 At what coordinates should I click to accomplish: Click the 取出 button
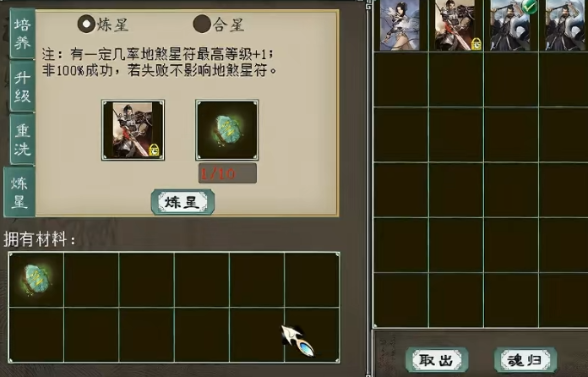pos(437,360)
